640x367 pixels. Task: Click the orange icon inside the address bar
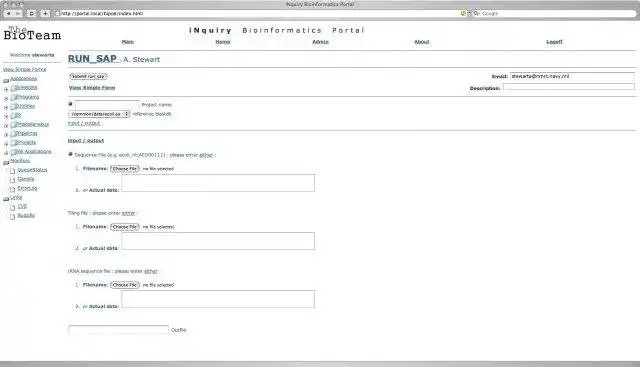[x=463, y=13]
